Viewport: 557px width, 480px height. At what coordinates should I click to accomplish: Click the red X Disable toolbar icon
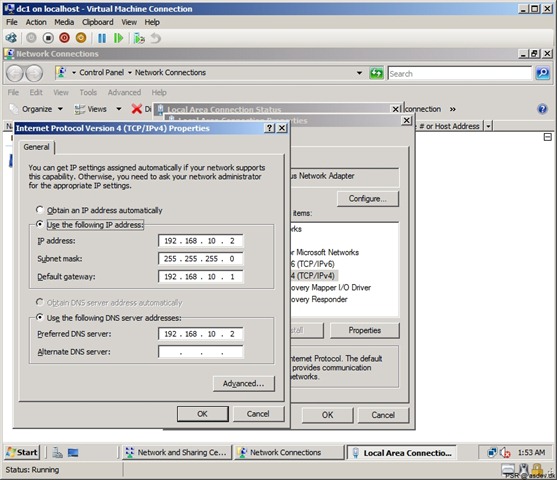(136, 109)
